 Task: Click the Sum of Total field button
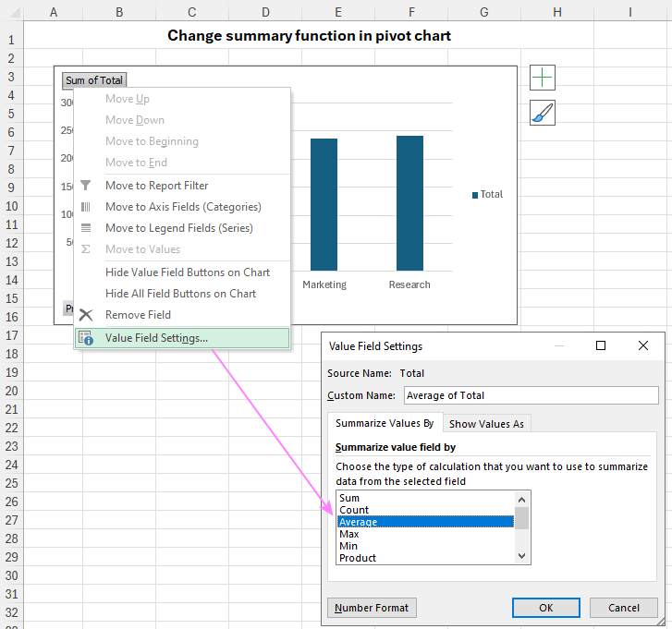point(94,80)
